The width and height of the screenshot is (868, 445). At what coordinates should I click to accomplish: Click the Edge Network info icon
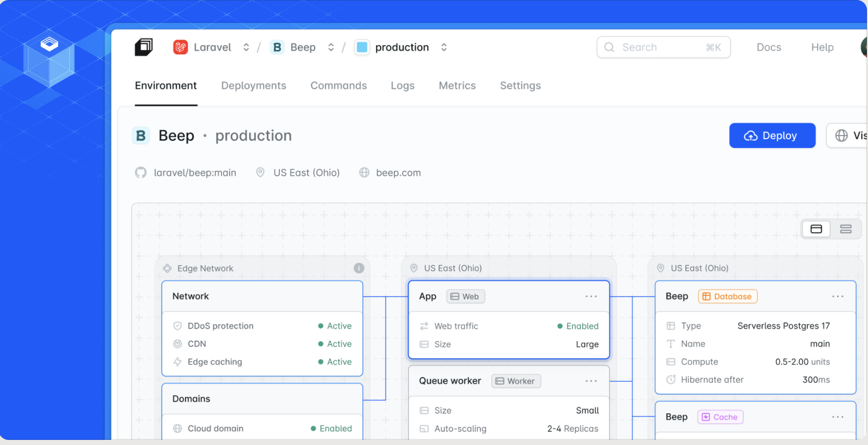click(x=359, y=268)
